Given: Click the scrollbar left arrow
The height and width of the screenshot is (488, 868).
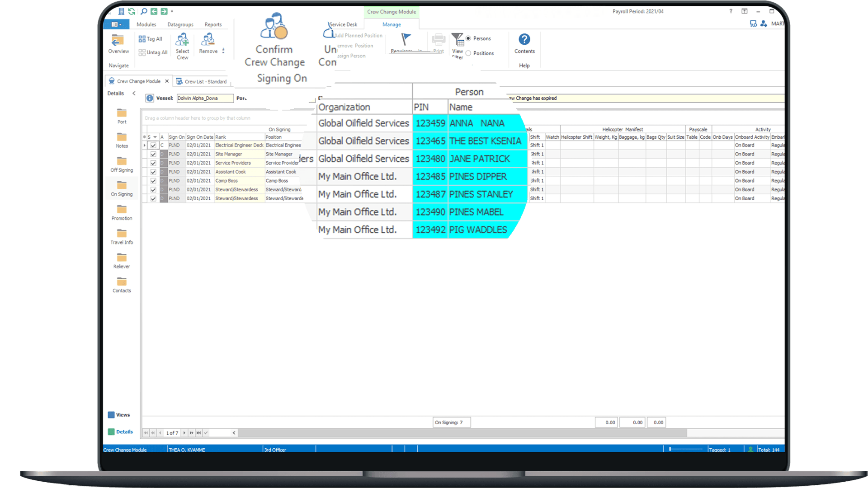Looking at the screenshot, I should pos(234,433).
